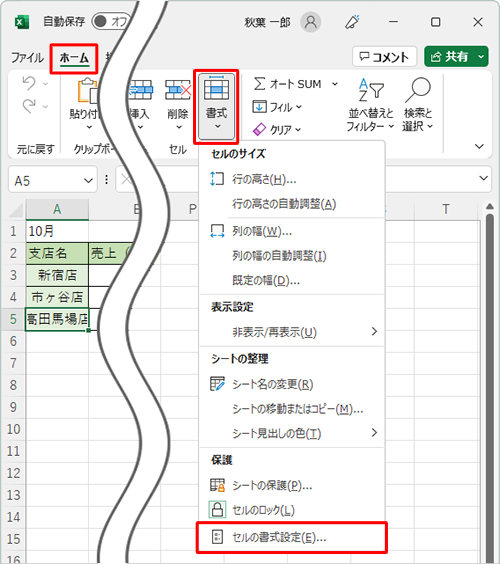Image resolution: width=500 pixels, height=564 pixels.
Task: Select row 15 header
Action: [x=13, y=539]
